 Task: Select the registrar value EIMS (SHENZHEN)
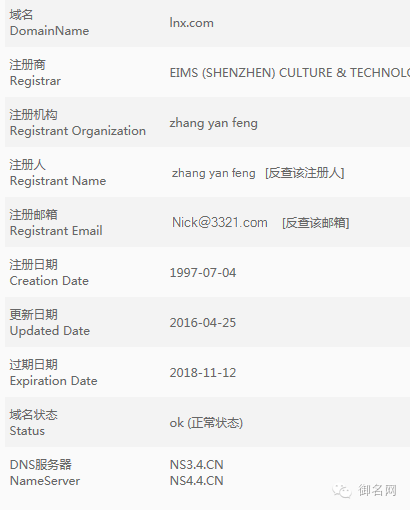290,73
